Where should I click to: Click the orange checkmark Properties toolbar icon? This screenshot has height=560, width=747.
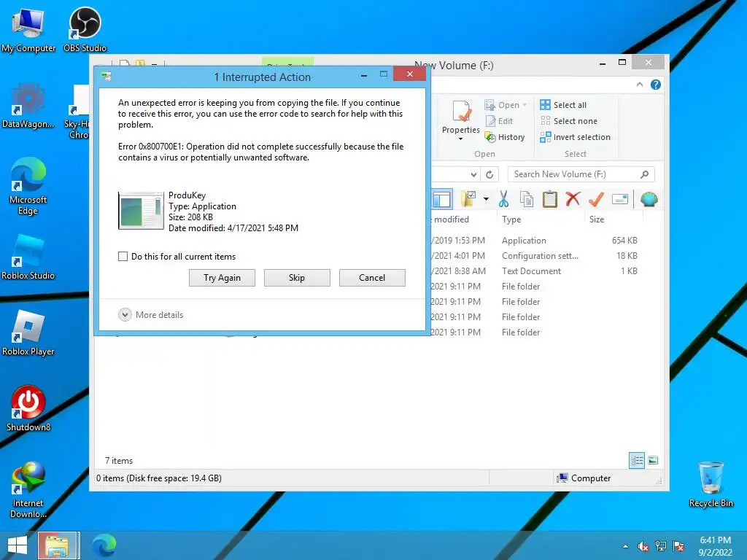click(x=596, y=199)
